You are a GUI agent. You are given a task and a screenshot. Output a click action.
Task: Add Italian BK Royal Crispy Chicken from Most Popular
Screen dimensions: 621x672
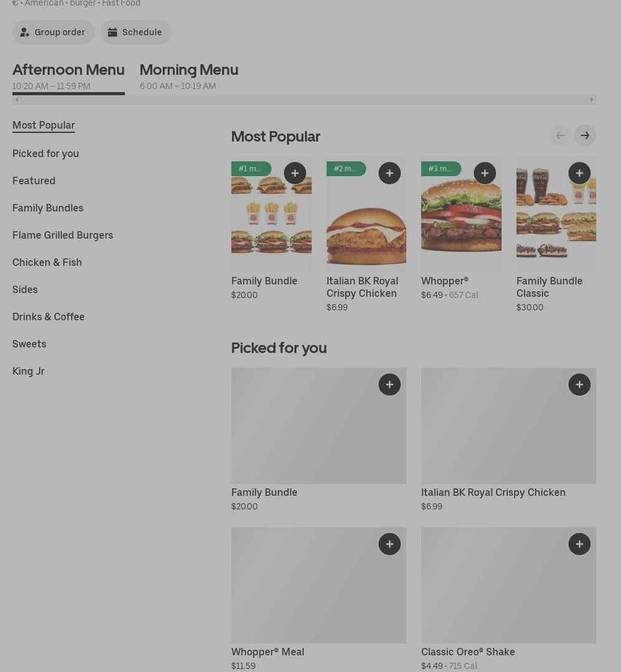[389, 173]
